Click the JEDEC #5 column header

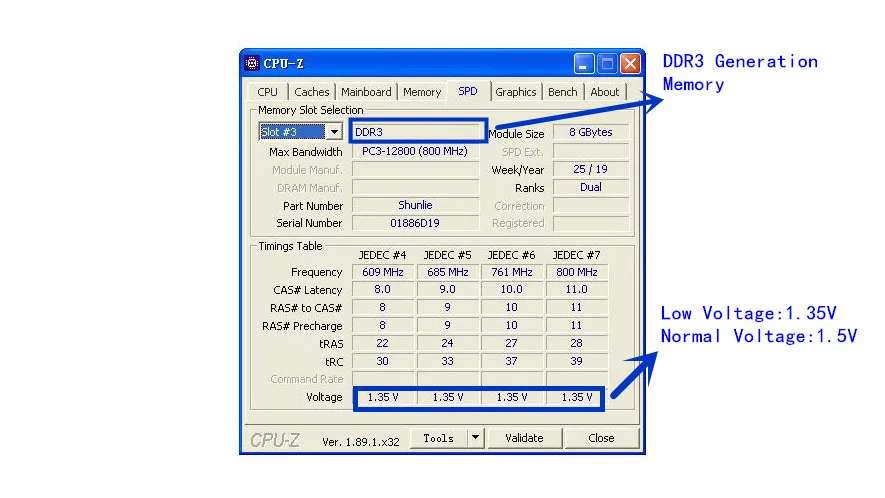[x=448, y=255]
